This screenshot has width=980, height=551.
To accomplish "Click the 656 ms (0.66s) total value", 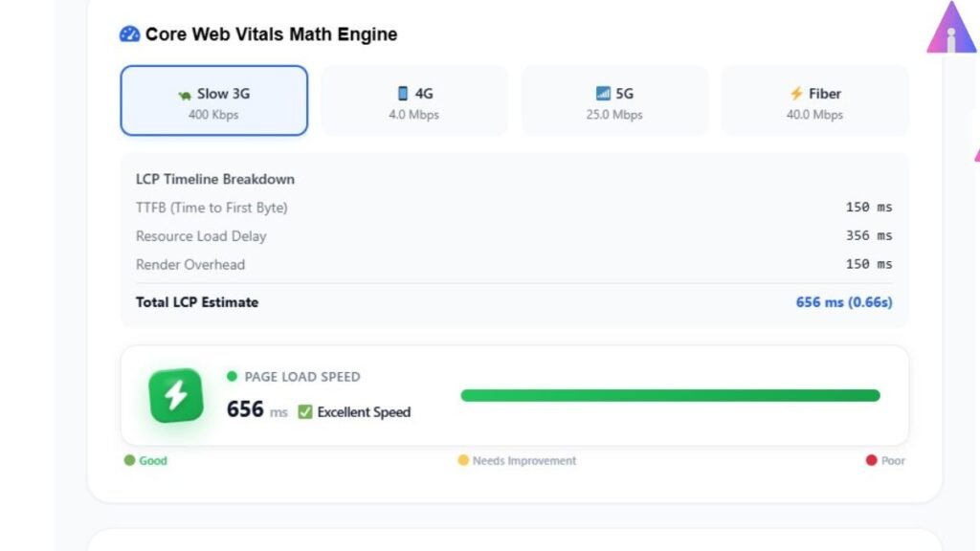I will [844, 302].
